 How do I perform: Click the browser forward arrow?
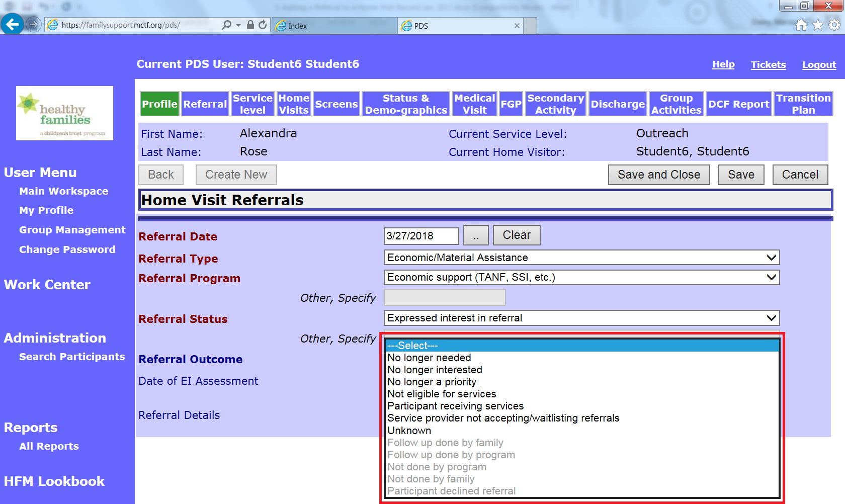[33, 25]
